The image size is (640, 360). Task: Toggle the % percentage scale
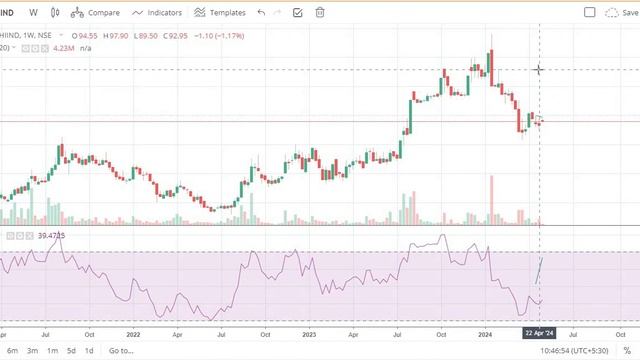point(627,351)
